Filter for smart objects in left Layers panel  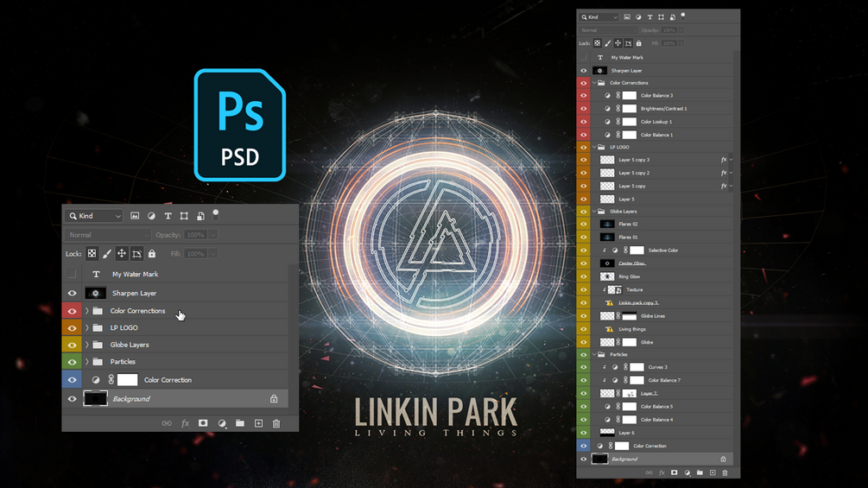click(x=200, y=216)
